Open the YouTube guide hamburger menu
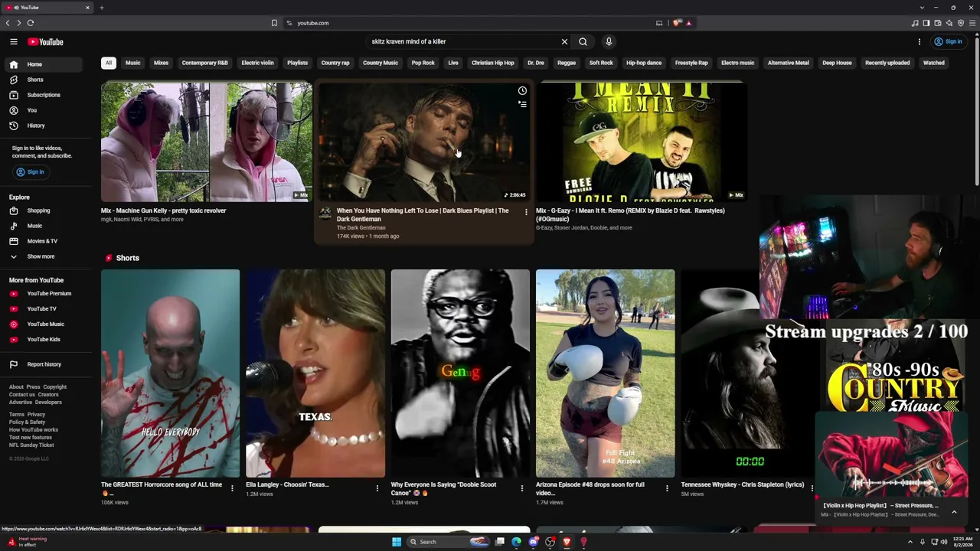The width and height of the screenshot is (980, 551). click(14, 42)
